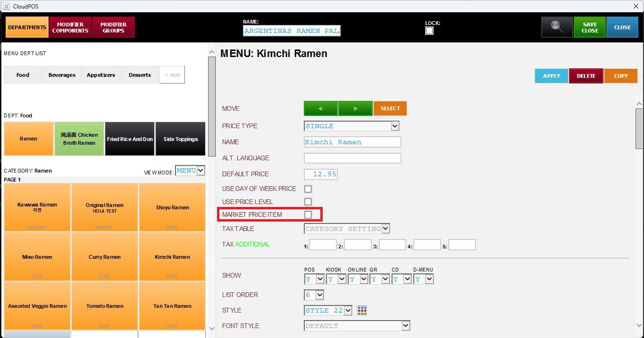Open the List Order dropdown
This screenshot has height=338, width=644.
[x=314, y=295]
